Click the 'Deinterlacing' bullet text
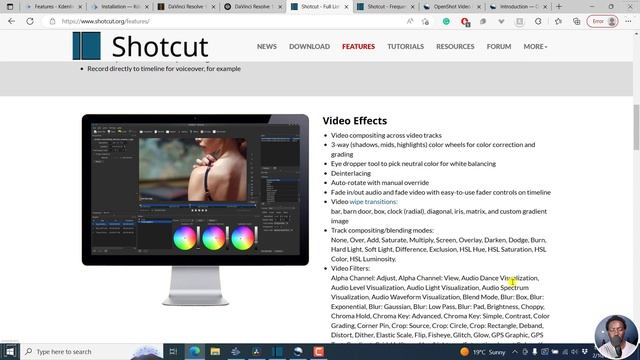640x360 pixels. (x=351, y=173)
